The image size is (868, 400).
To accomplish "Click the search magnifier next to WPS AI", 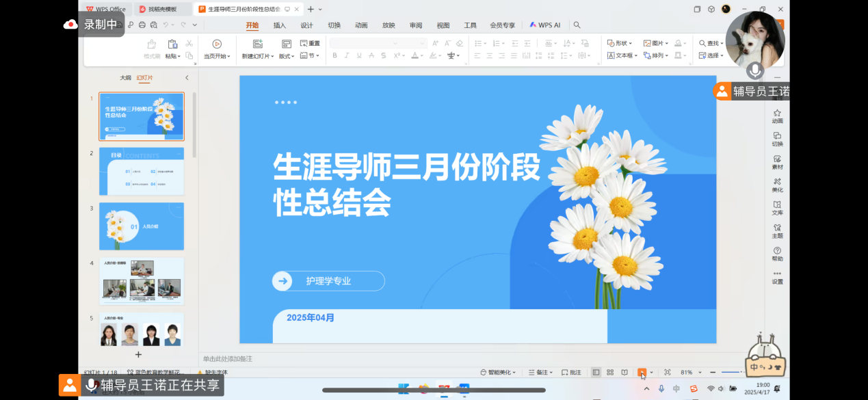I will coord(577,25).
